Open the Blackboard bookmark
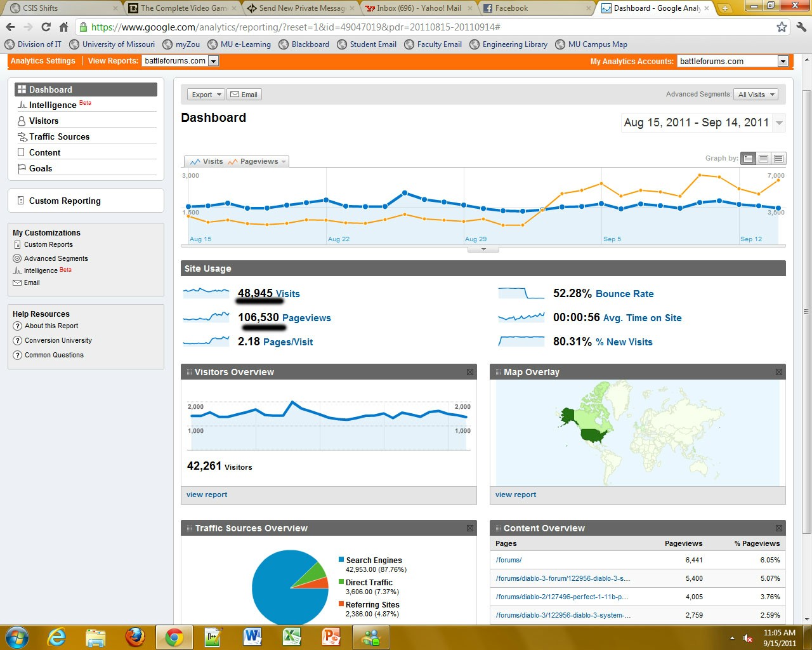 coord(304,44)
